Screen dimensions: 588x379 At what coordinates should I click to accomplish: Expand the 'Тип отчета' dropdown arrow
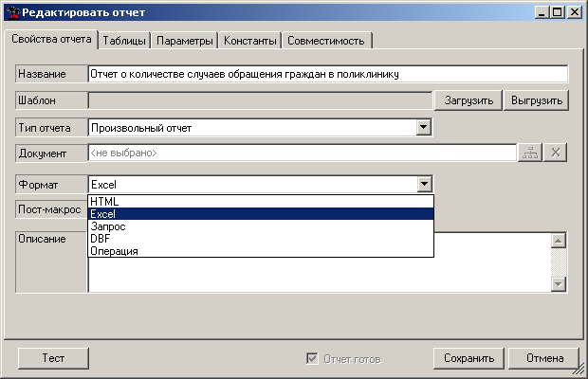(x=424, y=127)
